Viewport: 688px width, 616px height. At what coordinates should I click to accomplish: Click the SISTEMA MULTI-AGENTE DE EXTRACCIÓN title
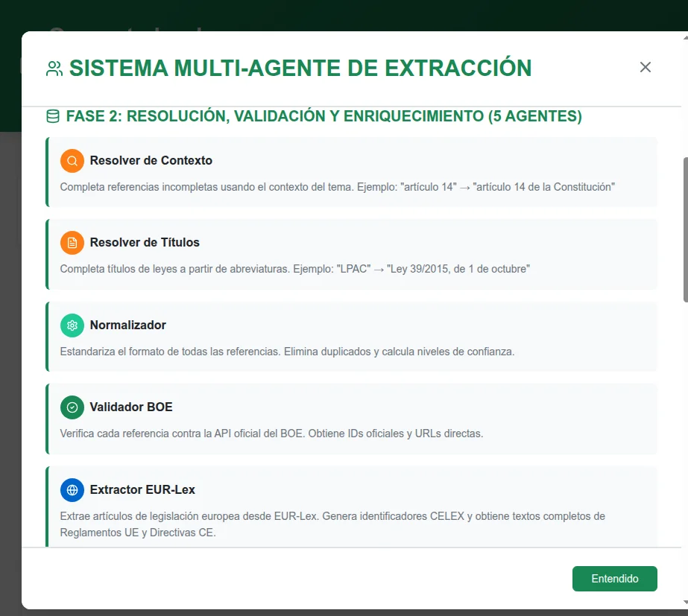pos(300,69)
